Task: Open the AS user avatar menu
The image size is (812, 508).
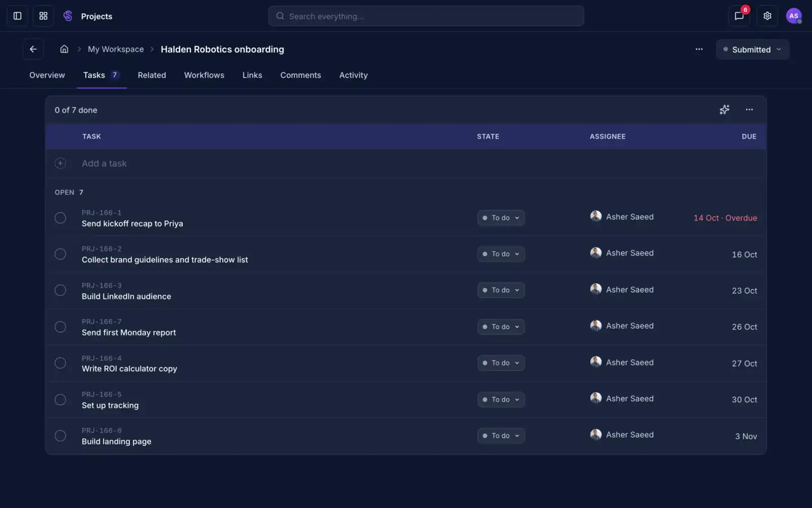Action: tap(794, 16)
